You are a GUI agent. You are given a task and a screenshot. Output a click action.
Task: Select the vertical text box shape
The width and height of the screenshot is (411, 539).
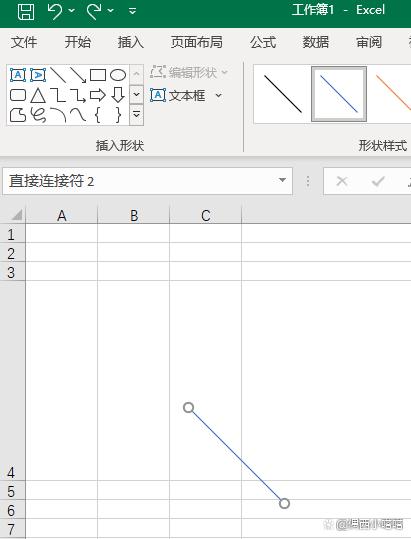(x=38, y=75)
